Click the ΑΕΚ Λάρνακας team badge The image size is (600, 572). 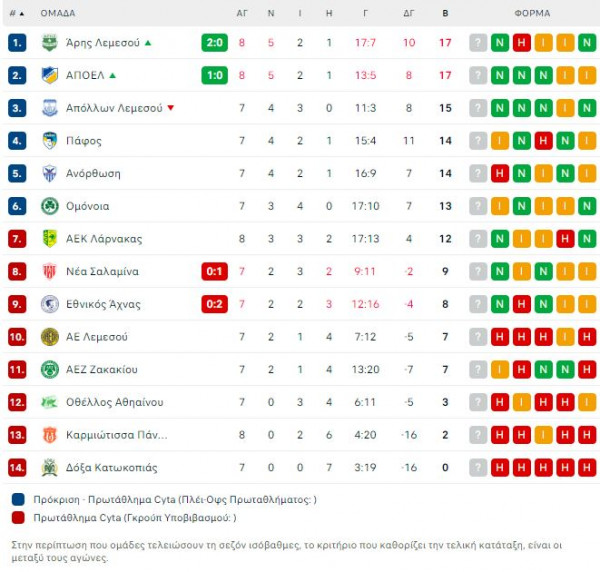49,238
